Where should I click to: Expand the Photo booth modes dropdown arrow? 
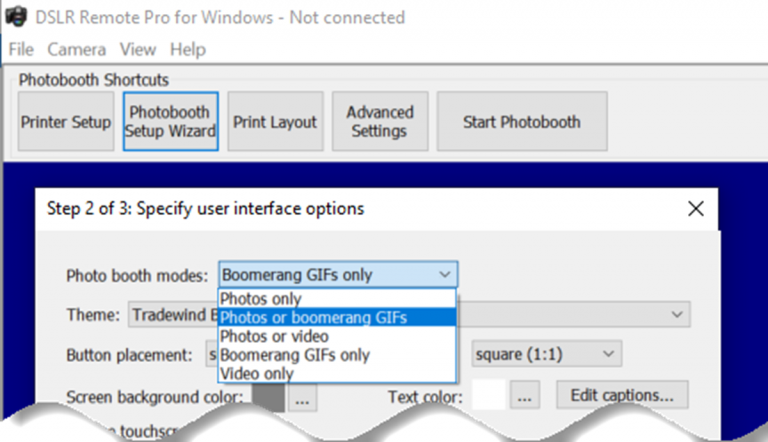pyautogui.click(x=444, y=274)
